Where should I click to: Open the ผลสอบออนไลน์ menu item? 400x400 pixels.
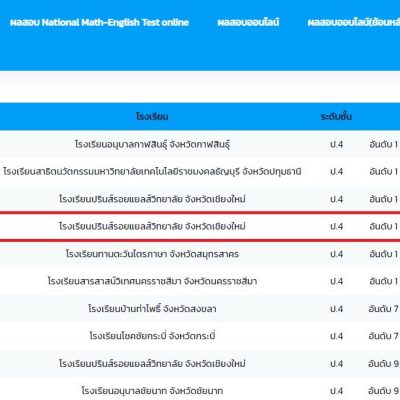[x=248, y=22]
